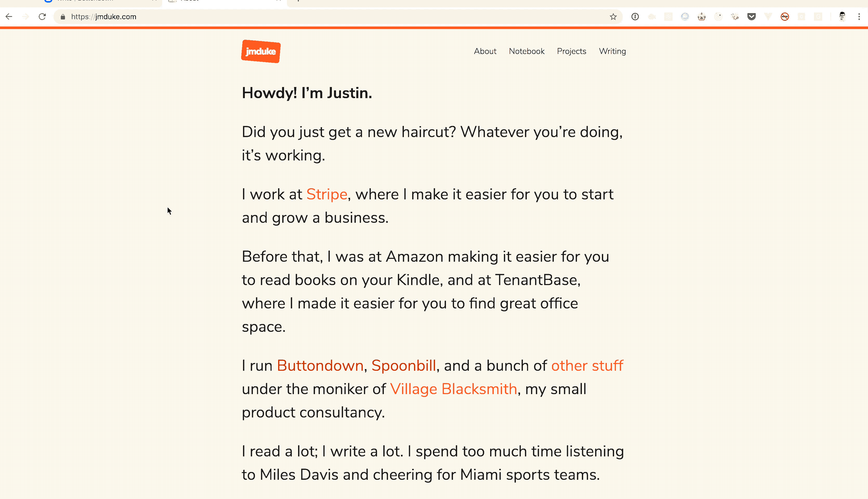868x499 pixels.
Task: Open the Notebook nav item
Action: click(527, 51)
